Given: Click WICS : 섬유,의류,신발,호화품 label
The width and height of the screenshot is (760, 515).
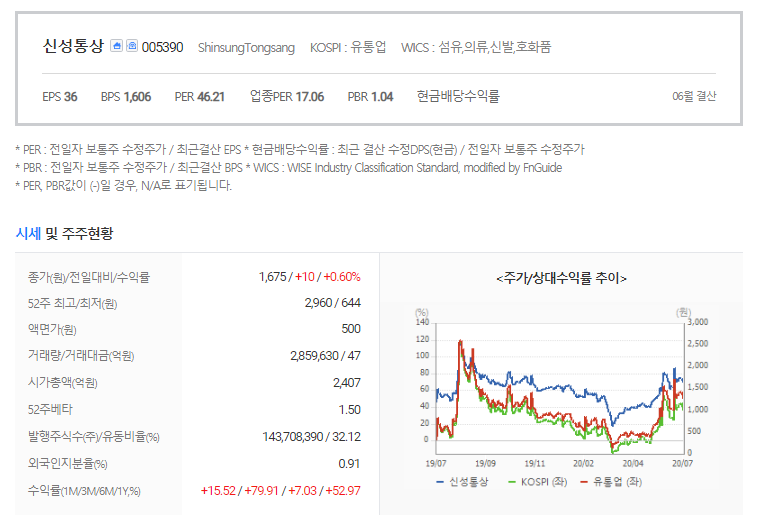Looking at the screenshot, I should (476, 47).
